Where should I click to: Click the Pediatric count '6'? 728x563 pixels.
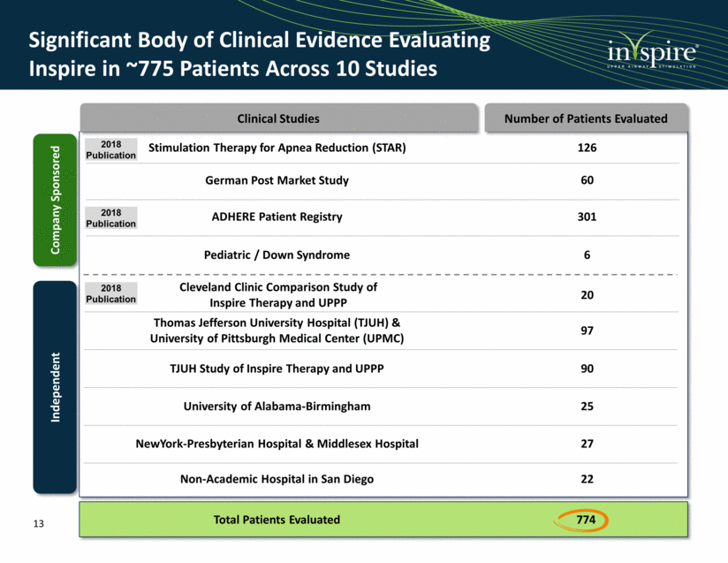coord(587,255)
